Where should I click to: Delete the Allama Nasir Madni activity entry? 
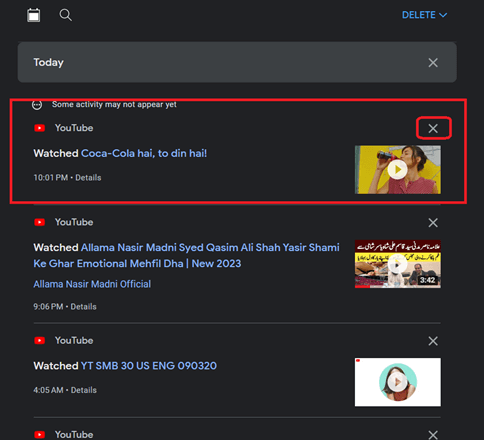point(433,223)
